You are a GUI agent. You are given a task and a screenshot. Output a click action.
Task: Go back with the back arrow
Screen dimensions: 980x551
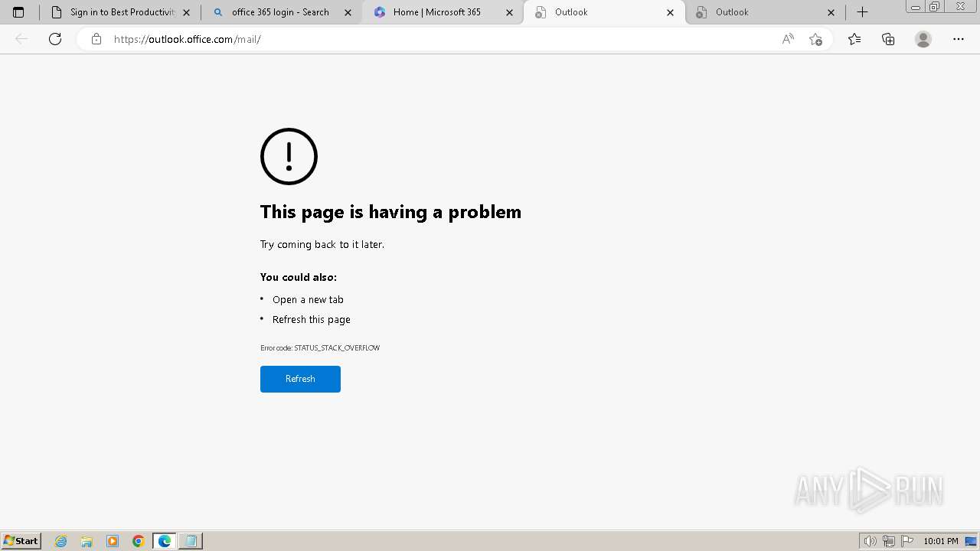(x=21, y=39)
